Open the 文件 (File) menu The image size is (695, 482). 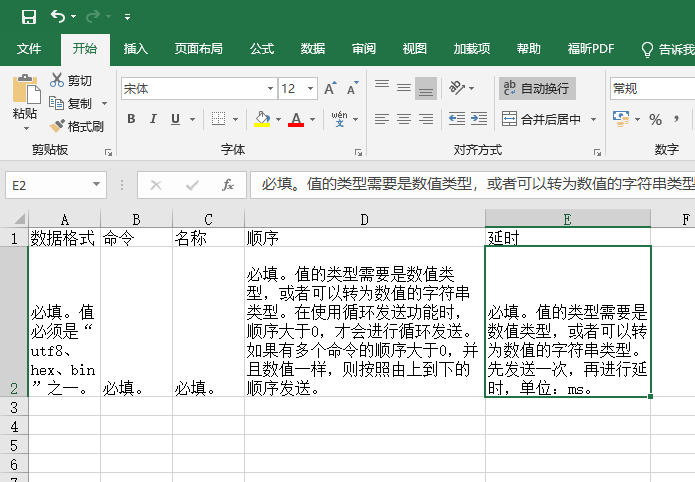pyautogui.click(x=29, y=49)
